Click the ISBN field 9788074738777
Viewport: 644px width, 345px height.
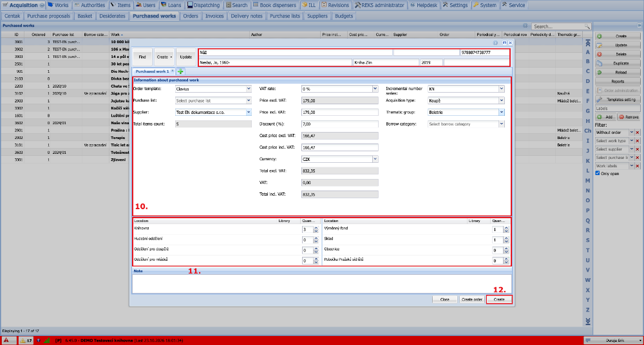(x=485, y=53)
